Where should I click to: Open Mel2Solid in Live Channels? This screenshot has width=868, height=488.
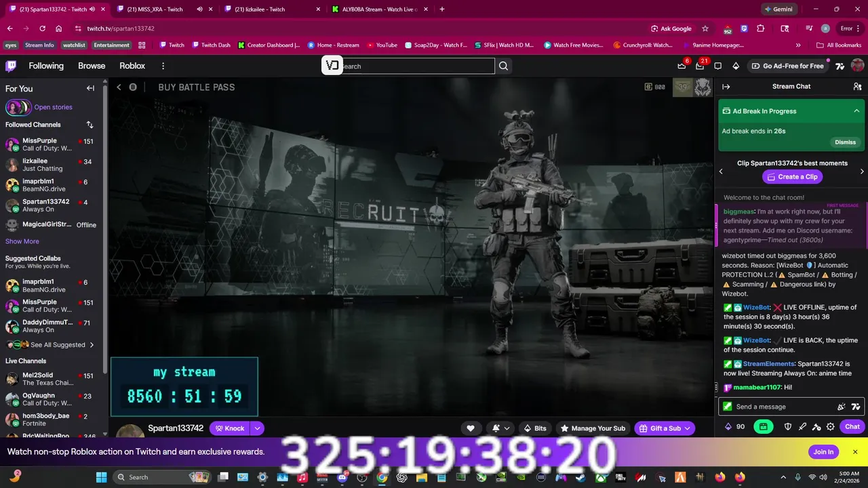tap(52, 379)
